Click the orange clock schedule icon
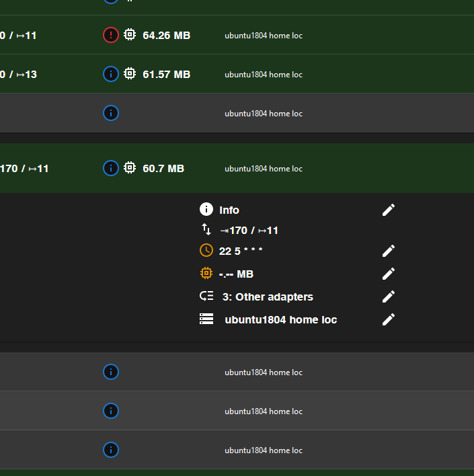474x476 pixels. pyautogui.click(x=206, y=251)
